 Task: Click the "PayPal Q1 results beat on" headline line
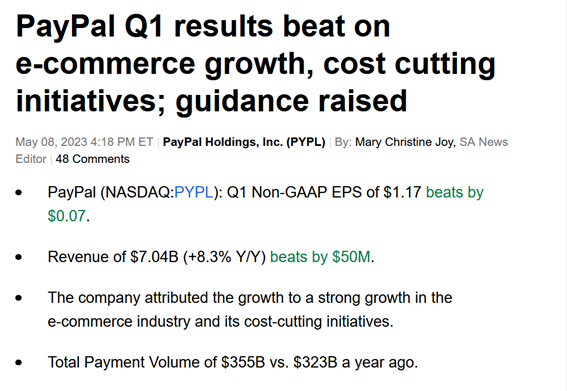click(x=203, y=26)
